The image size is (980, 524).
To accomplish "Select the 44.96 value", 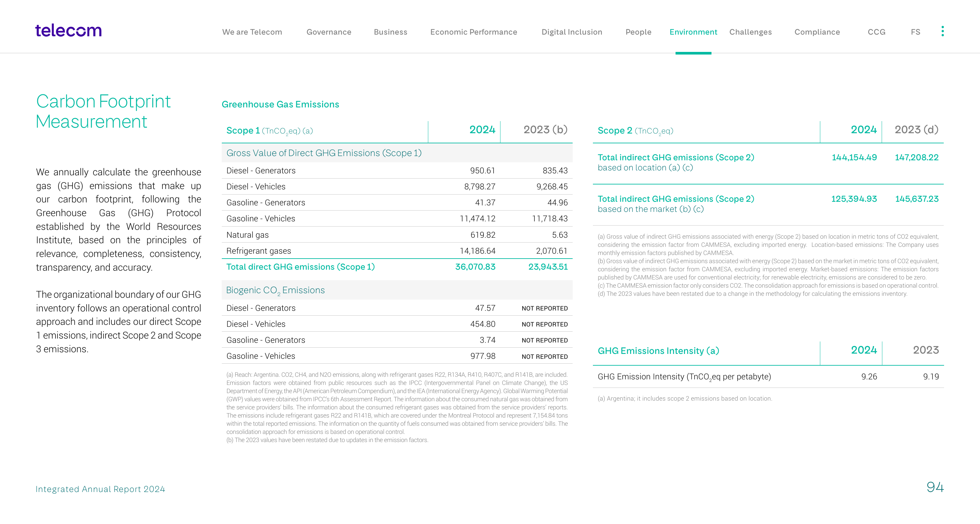I will click(557, 202).
